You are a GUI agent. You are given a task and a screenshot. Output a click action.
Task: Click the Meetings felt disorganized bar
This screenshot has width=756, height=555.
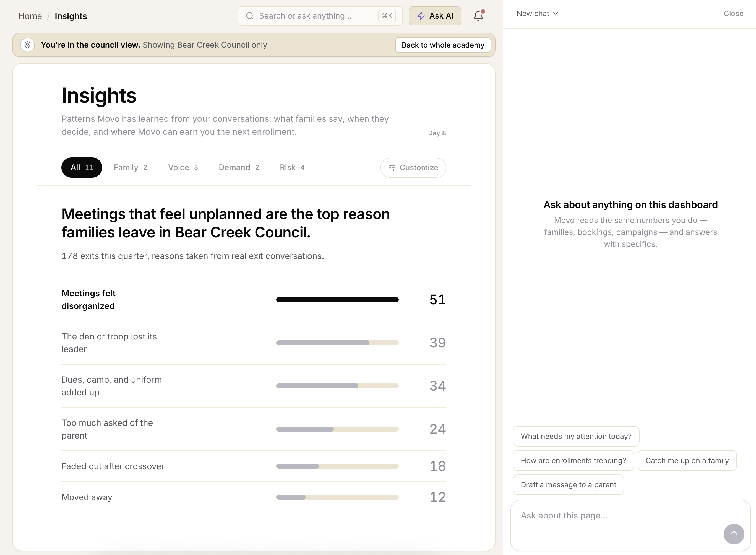point(337,300)
